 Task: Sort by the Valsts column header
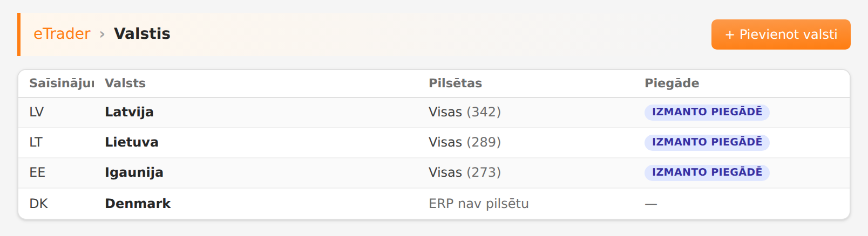tap(125, 83)
